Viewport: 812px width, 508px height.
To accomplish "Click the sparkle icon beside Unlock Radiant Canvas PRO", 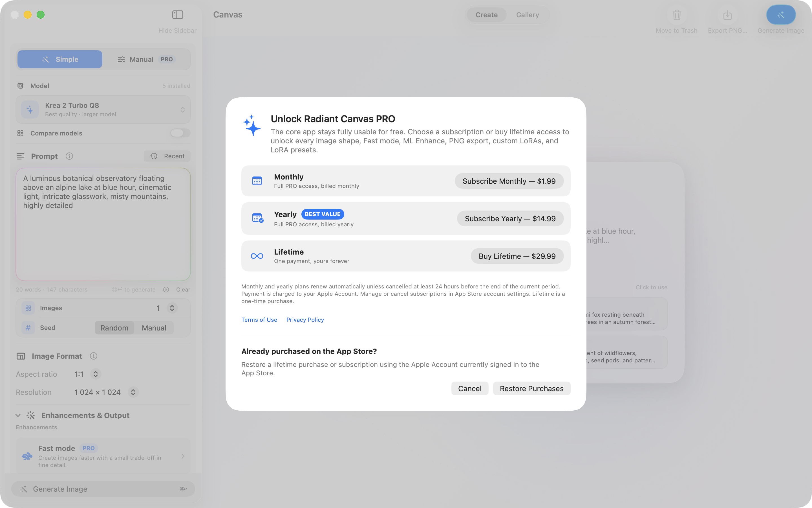I will click(x=252, y=125).
